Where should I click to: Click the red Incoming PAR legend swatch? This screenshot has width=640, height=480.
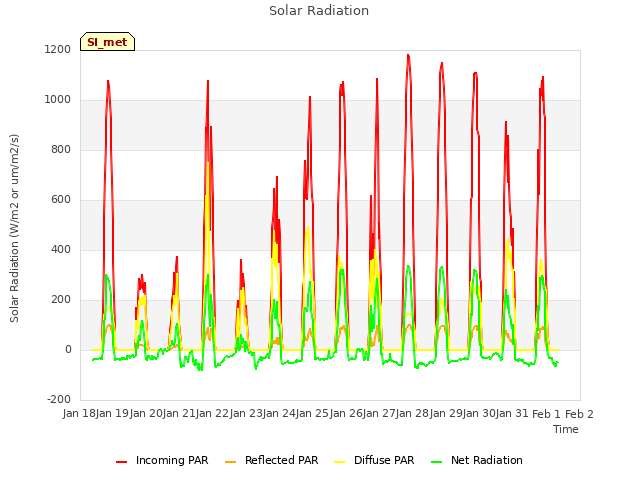[121, 462]
